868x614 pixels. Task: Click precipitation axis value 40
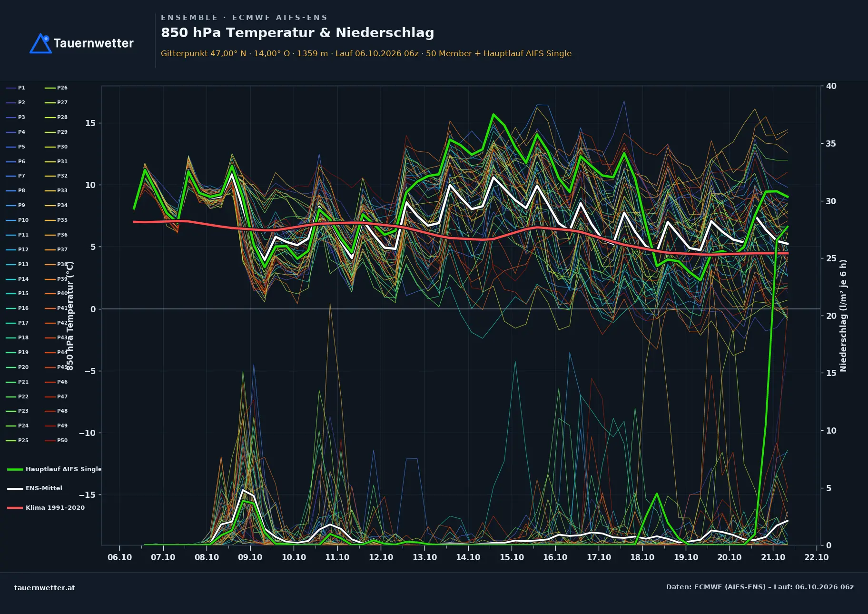pyautogui.click(x=831, y=86)
